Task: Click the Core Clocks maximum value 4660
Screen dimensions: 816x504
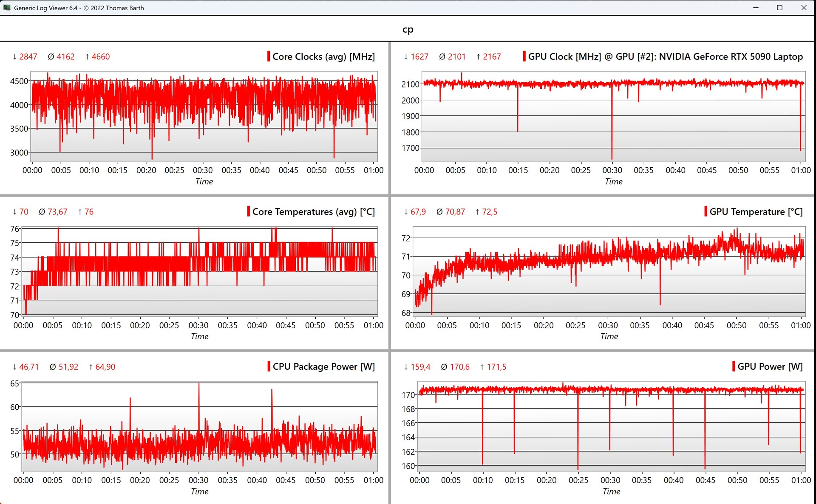Action: (x=100, y=56)
